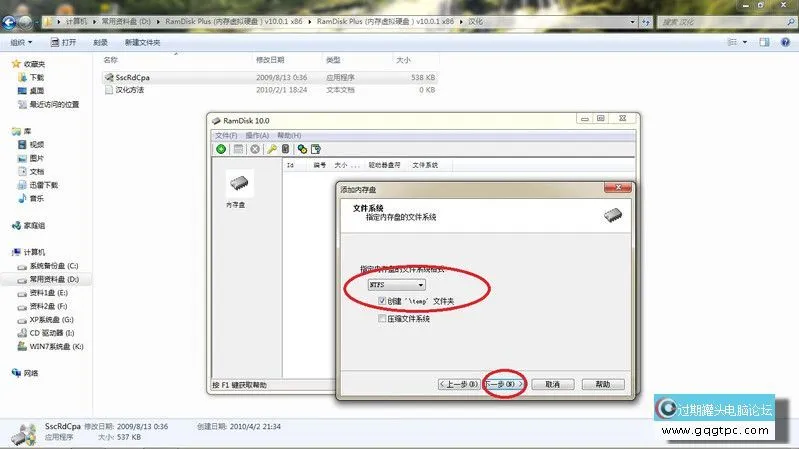Viewport: 799px width, 449px height.
Task: Click 打开 in Explorer toolbar
Action: tap(63, 42)
